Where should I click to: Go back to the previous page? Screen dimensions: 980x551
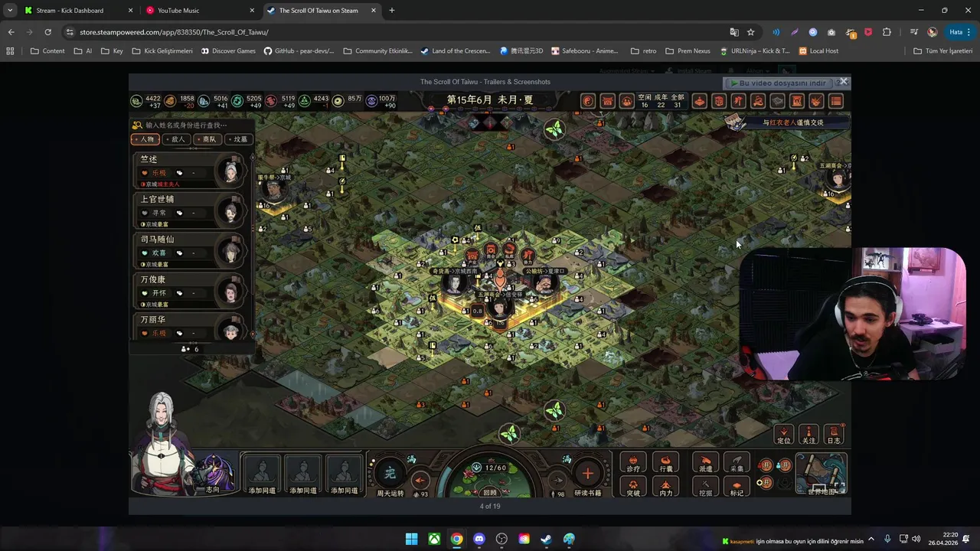11,32
